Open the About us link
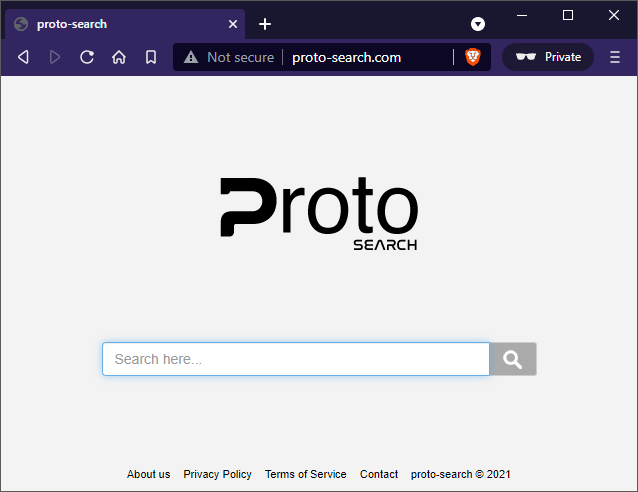 (148, 474)
